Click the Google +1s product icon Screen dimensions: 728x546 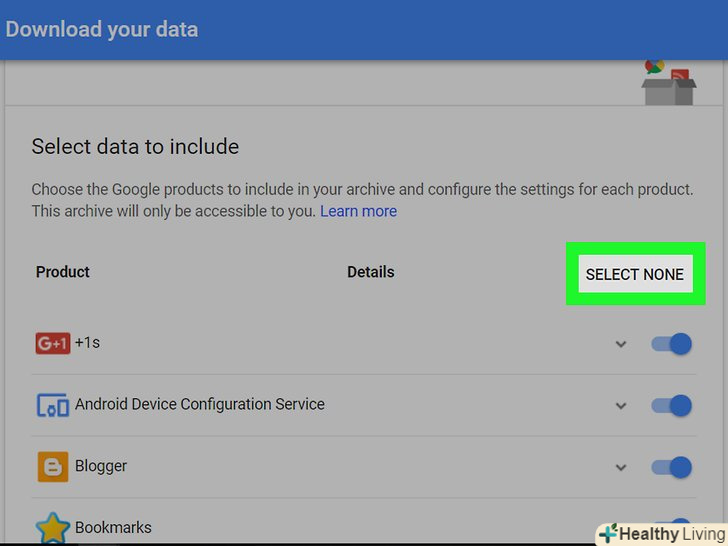[x=52, y=343]
